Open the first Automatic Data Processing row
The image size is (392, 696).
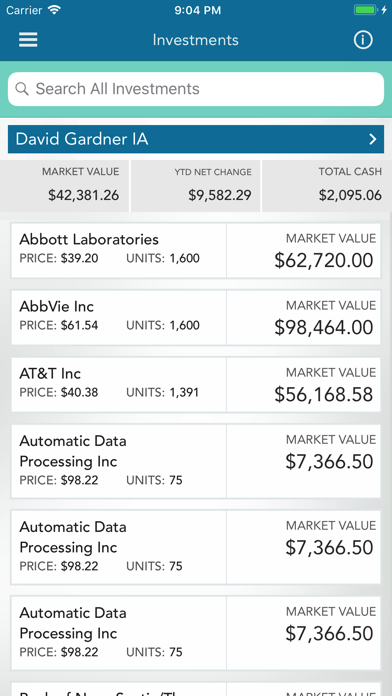[x=196, y=461]
